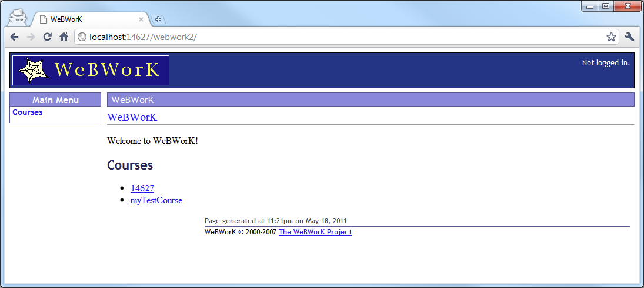This screenshot has width=644, height=288.
Task: Open Courses in the Main Menu
Action: pos(28,112)
